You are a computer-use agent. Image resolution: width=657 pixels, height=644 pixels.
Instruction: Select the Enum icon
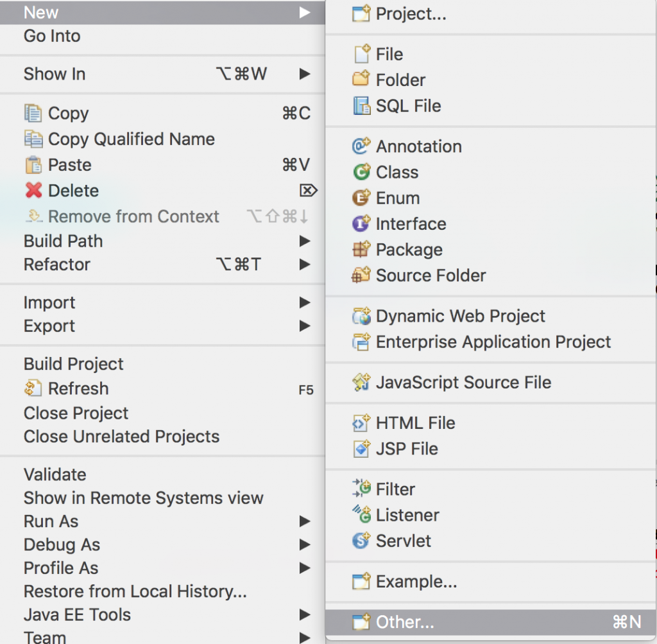click(x=361, y=198)
